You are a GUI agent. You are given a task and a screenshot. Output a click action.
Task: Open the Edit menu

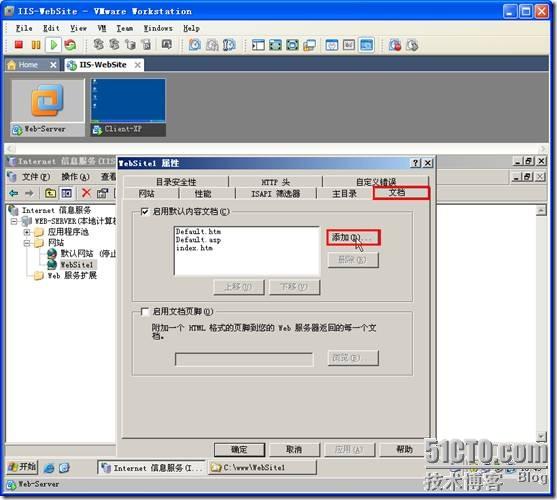pos(51,28)
